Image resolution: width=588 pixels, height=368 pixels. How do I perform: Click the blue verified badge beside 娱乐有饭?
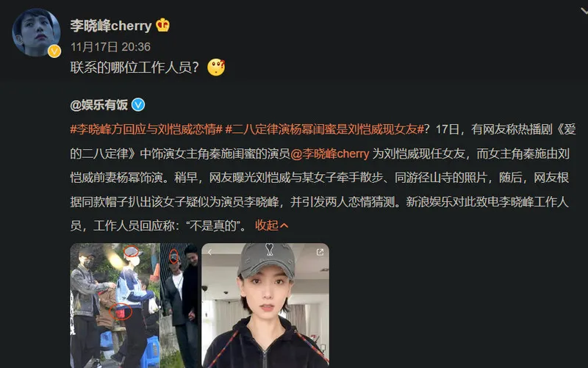pos(138,104)
